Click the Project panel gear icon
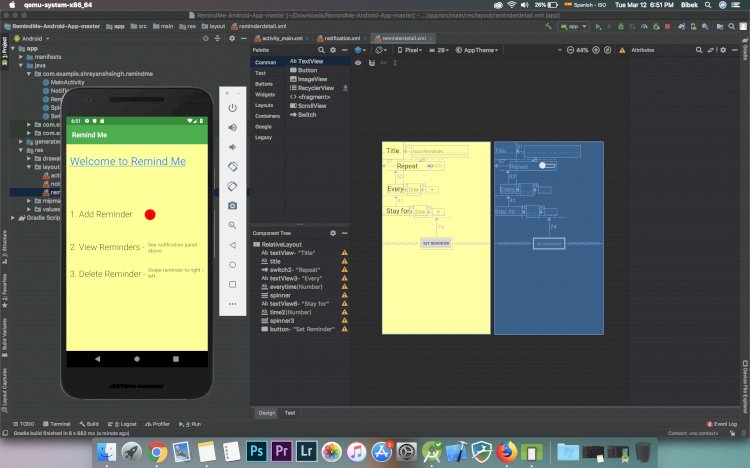This screenshot has height=468, width=750. pyautogui.click(x=232, y=38)
